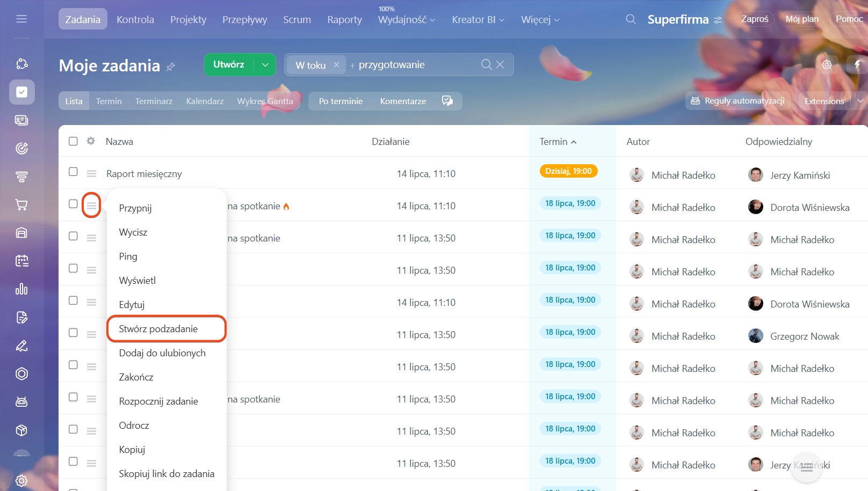Choose Ping from the context menu
868x491 pixels.
(128, 256)
